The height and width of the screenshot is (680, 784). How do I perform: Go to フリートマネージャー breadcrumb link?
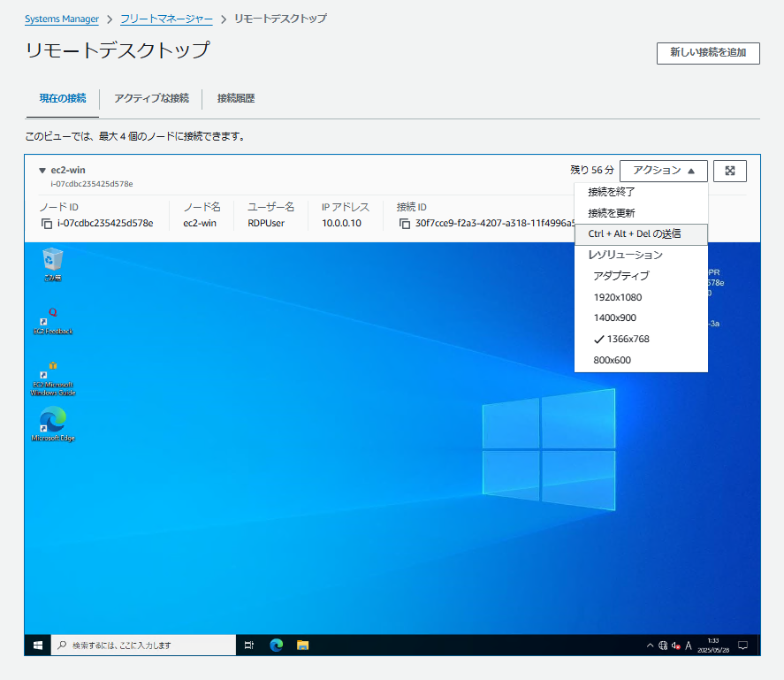(x=166, y=19)
